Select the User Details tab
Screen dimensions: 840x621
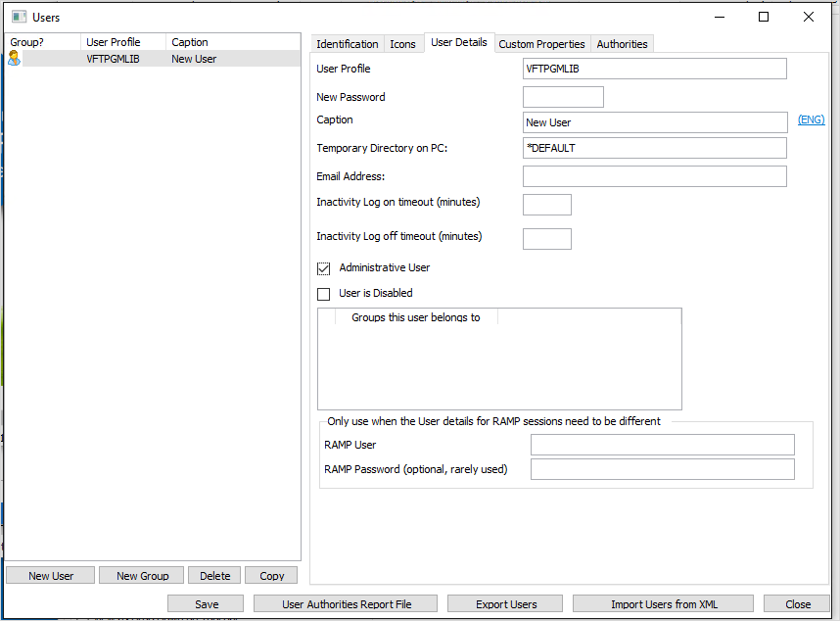click(x=459, y=42)
